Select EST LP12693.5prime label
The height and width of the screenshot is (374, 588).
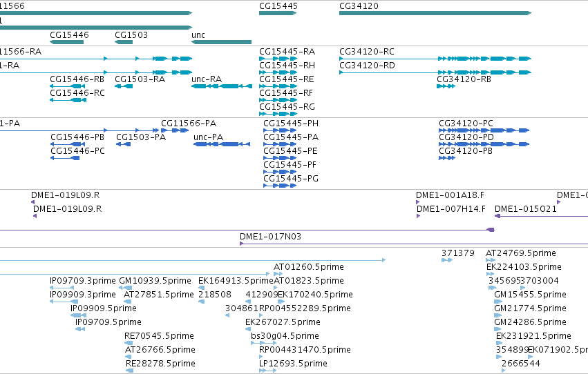click(x=293, y=364)
